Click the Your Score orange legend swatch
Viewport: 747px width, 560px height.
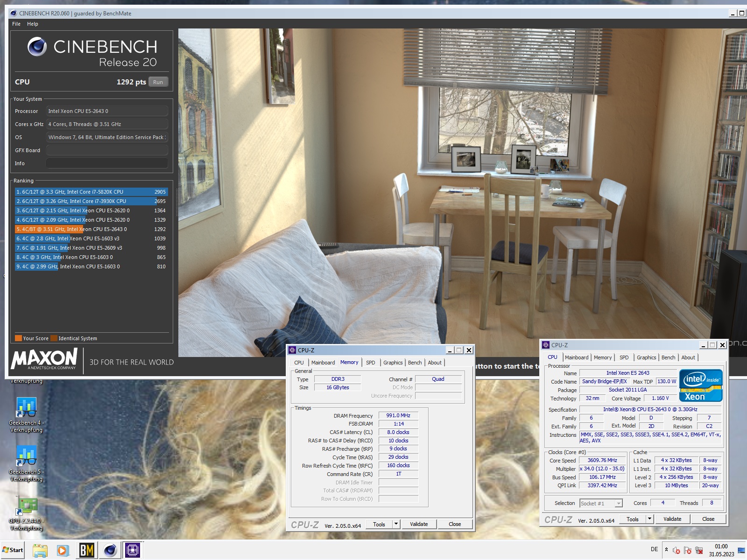19,338
